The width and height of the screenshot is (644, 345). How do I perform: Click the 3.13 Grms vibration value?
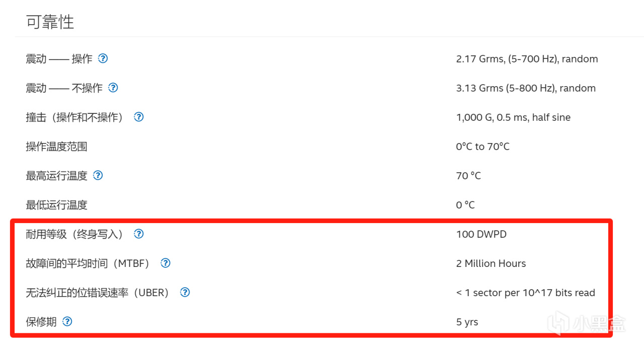pos(525,88)
